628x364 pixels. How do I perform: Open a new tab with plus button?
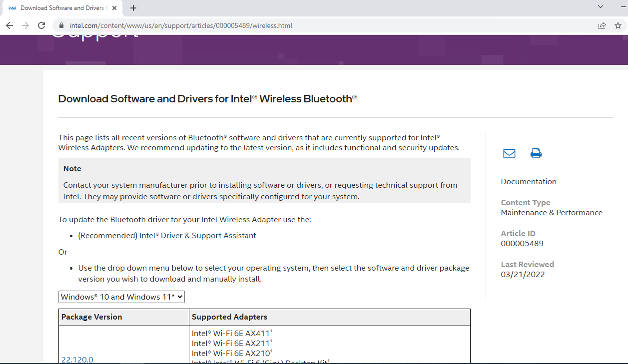(x=133, y=8)
